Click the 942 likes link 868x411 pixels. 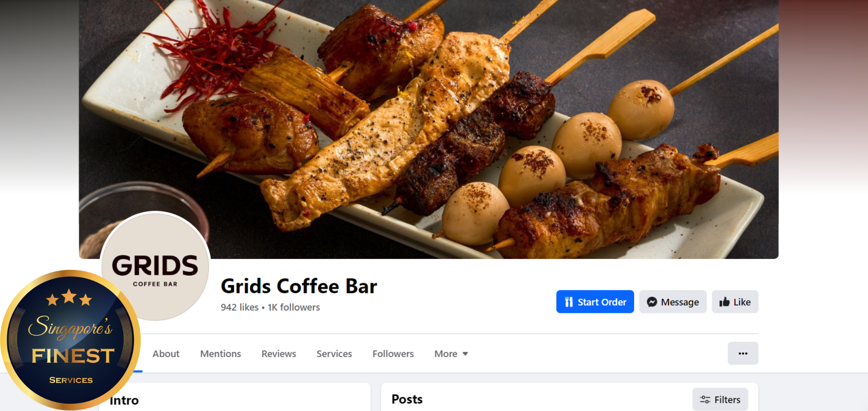click(x=239, y=307)
